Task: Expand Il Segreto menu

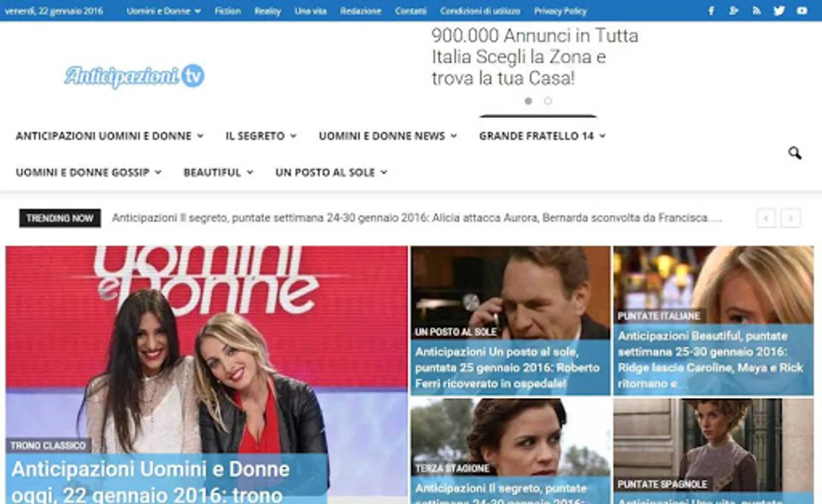Action: pos(261,136)
